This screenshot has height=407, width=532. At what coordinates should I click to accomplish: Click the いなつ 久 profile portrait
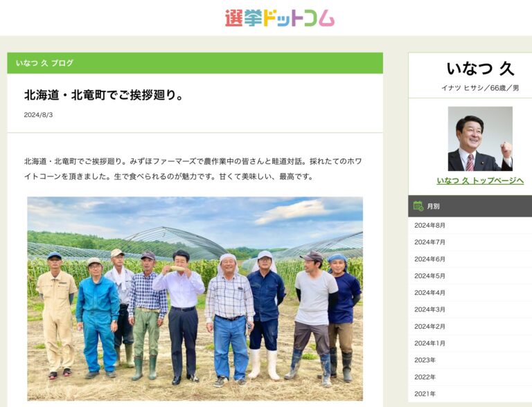pos(480,138)
